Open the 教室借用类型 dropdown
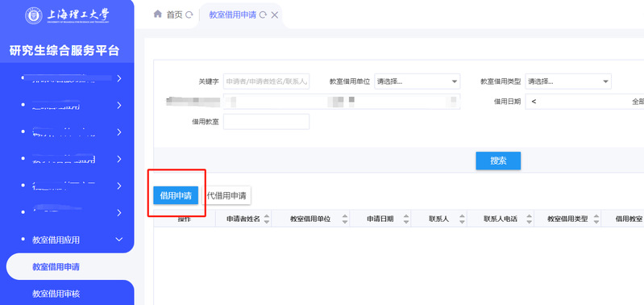 coord(568,81)
